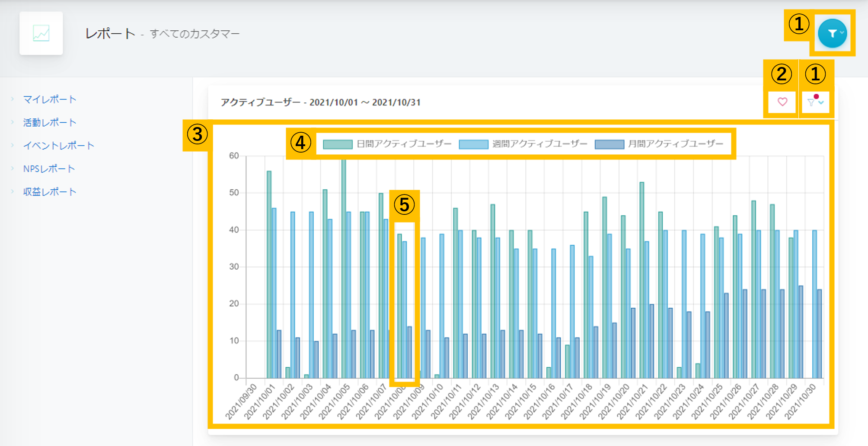Image resolution: width=868 pixels, height=446 pixels.
Task: Click the green daily bar for 2021/10/01
Action: [269, 274]
